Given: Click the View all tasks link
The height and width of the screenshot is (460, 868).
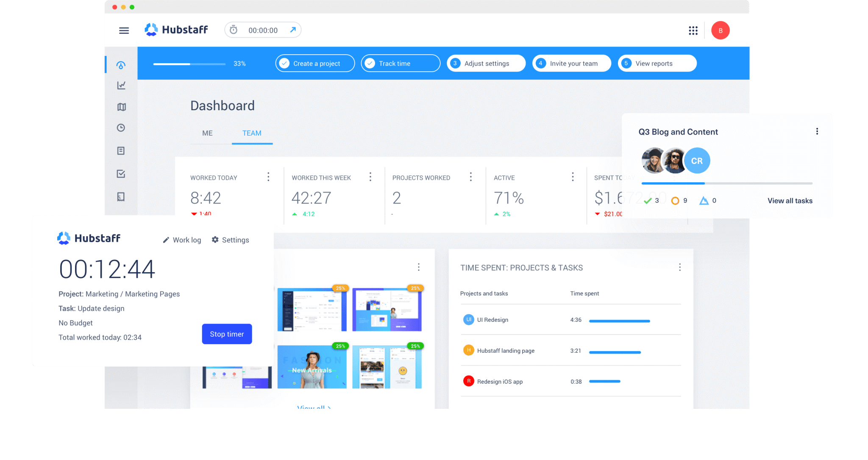Looking at the screenshot, I should (790, 201).
